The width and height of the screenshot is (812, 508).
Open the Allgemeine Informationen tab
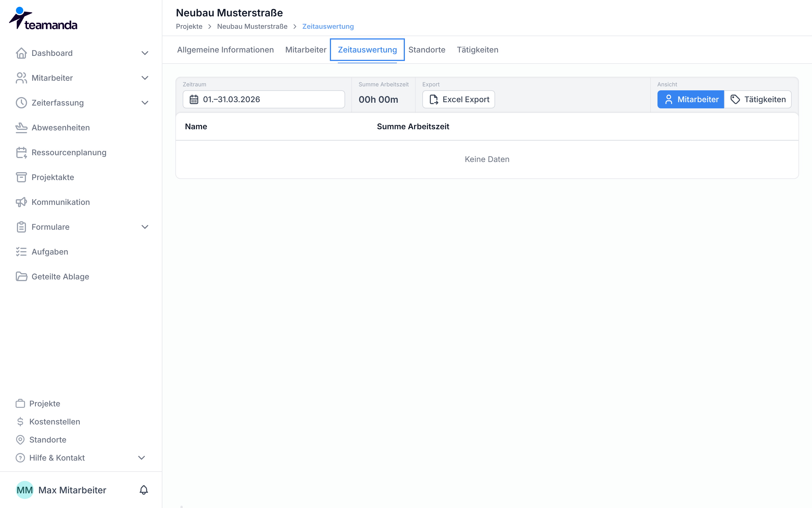(226, 50)
